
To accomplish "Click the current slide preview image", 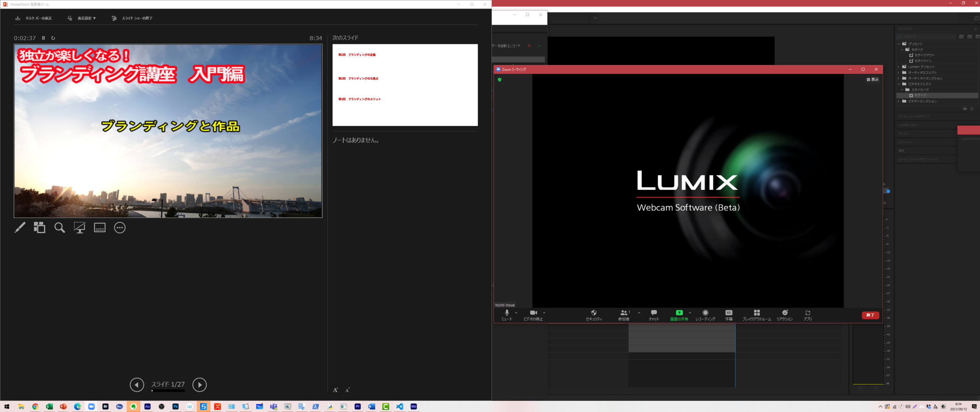I will point(168,131).
